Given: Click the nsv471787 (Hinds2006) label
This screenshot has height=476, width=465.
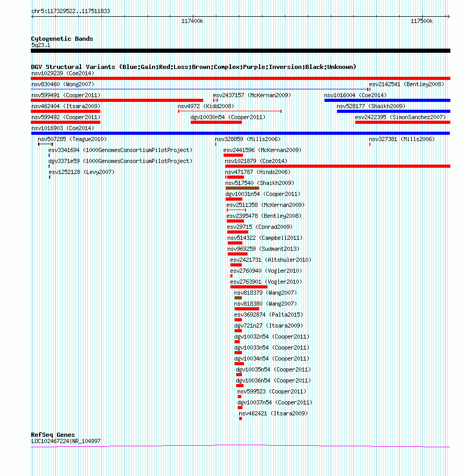Looking at the screenshot, I should [258, 172].
